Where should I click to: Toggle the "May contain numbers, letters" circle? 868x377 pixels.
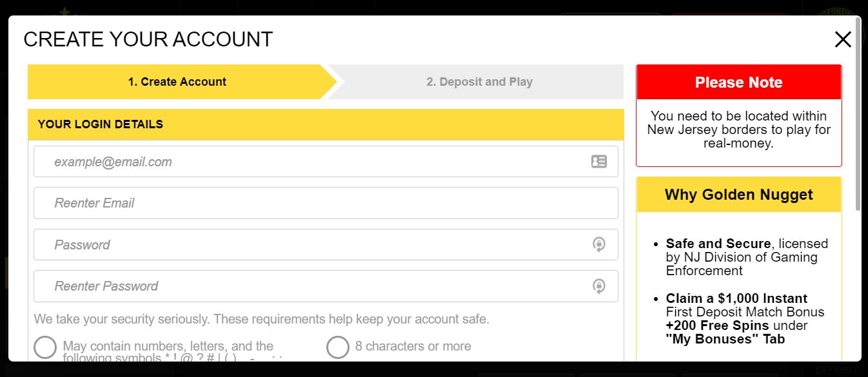point(45,347)
